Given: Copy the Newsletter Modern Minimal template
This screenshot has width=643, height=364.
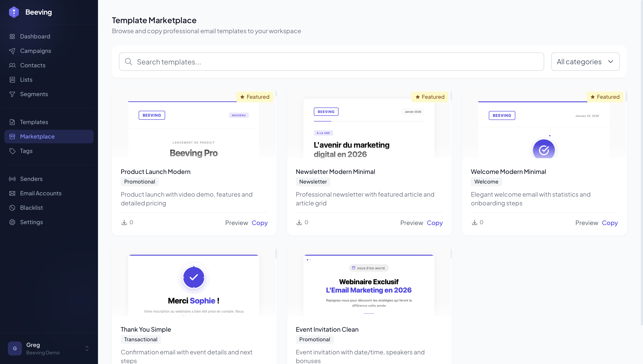Looking at the screenshot, I should [435, 223].
